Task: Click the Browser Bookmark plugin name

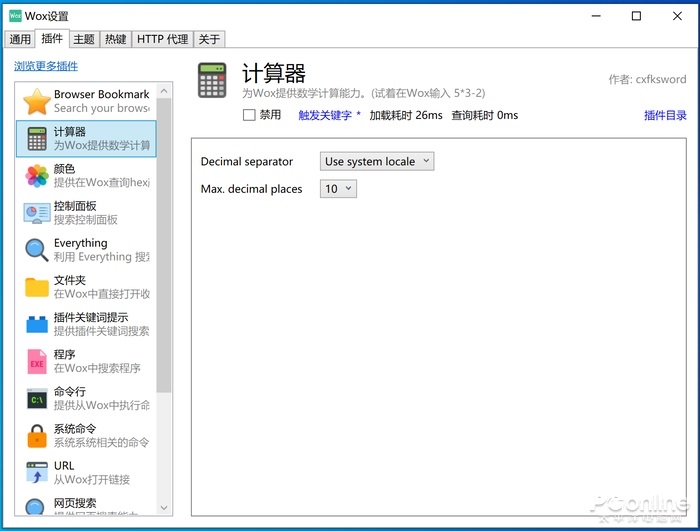Action: coord(102,94)
